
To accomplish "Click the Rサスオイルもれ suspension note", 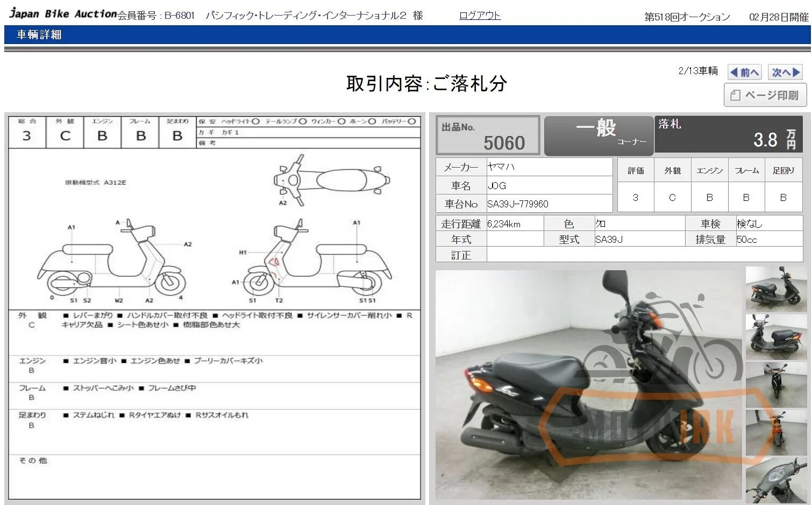I will pyautogui.click(x=222, y=415).
